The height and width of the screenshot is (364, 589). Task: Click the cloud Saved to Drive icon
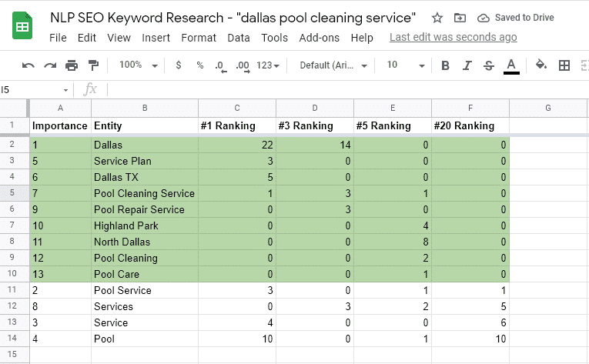[483, 18]
